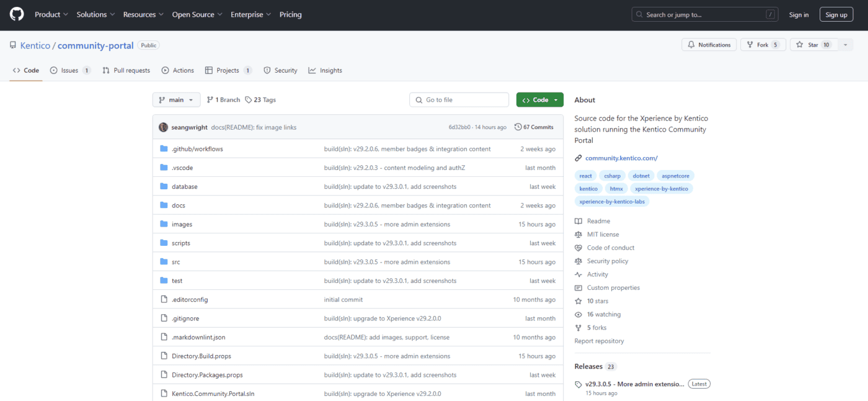
Task: Open the Activity link
Action: (591, 274)
